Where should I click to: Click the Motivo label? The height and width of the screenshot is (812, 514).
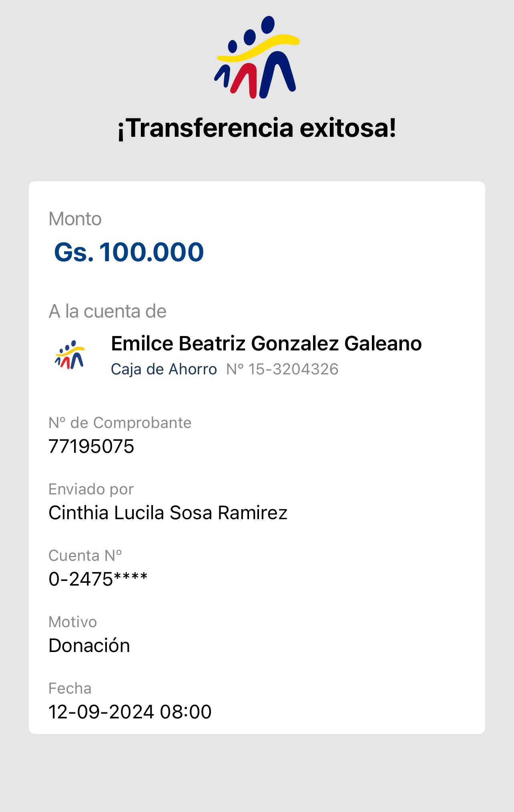[72, 622]
